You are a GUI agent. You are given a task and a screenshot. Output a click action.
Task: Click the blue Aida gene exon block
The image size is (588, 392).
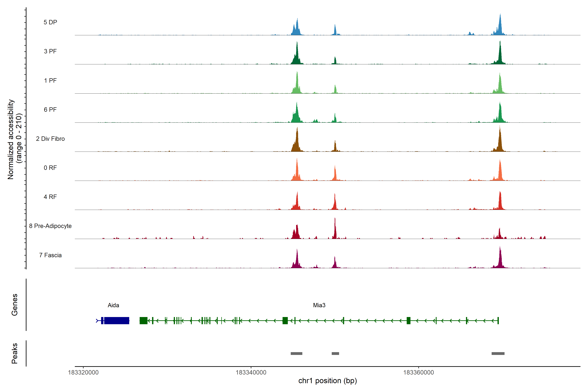(116, 320)
